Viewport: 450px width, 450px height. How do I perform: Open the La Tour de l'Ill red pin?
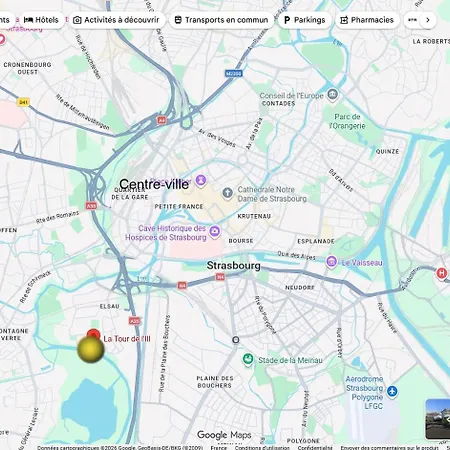(93, 335)
